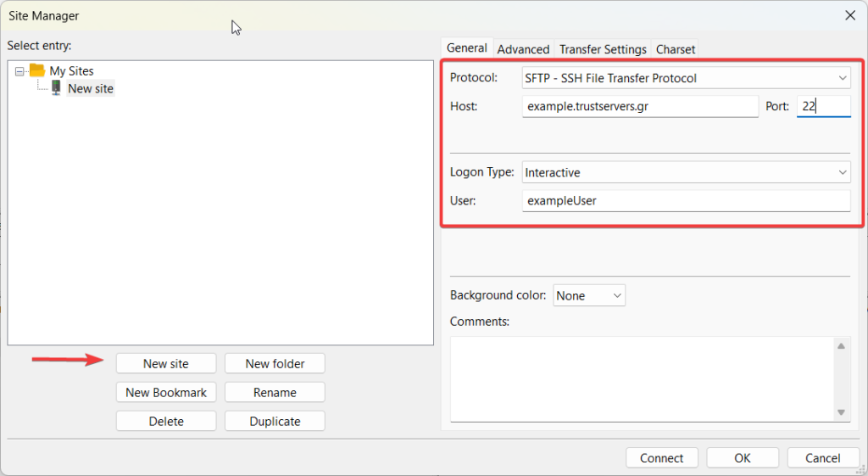The width and height of the screenshot is (868, 476).
Task: Select the New site entry
Action: (x=90, y=88)
